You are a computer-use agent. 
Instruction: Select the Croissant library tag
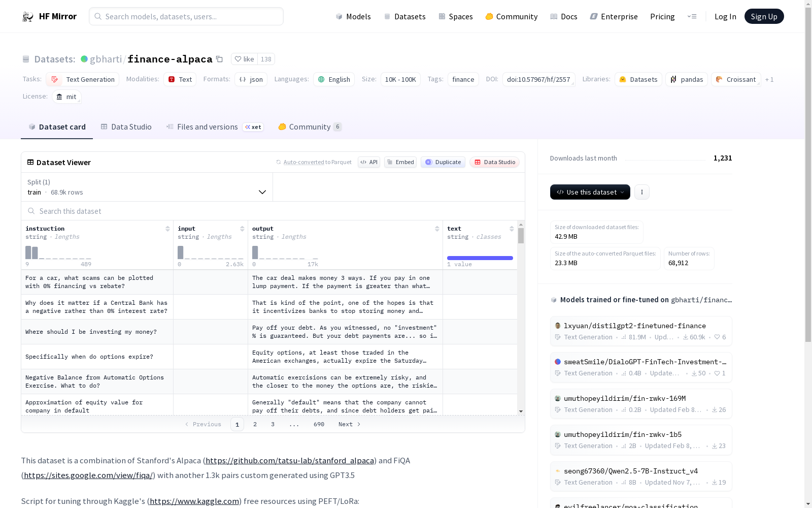(x=736, y=79)
